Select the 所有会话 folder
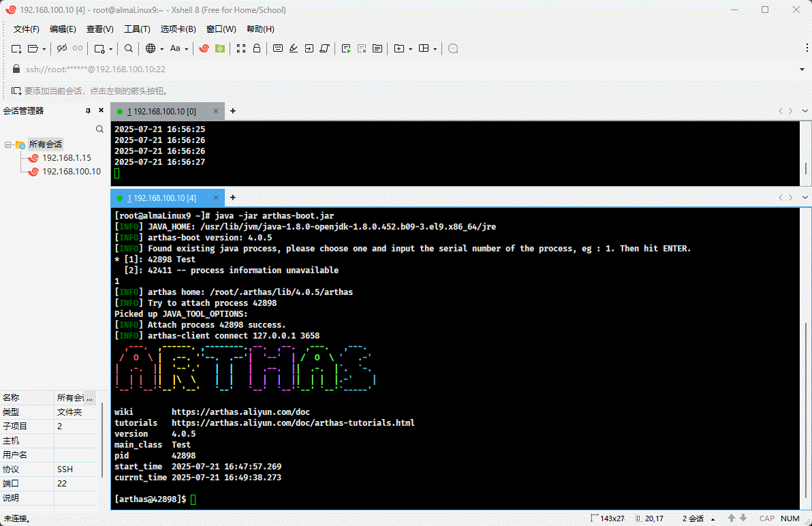Viewport: 812px width, 526px height. [45, 144]
